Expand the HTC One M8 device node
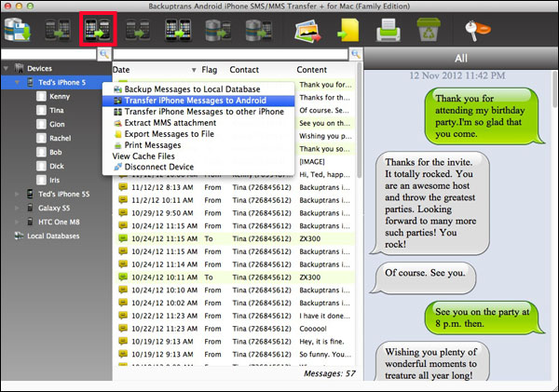The width and height of the screenshot is (559, 392). tap(17, 222)
